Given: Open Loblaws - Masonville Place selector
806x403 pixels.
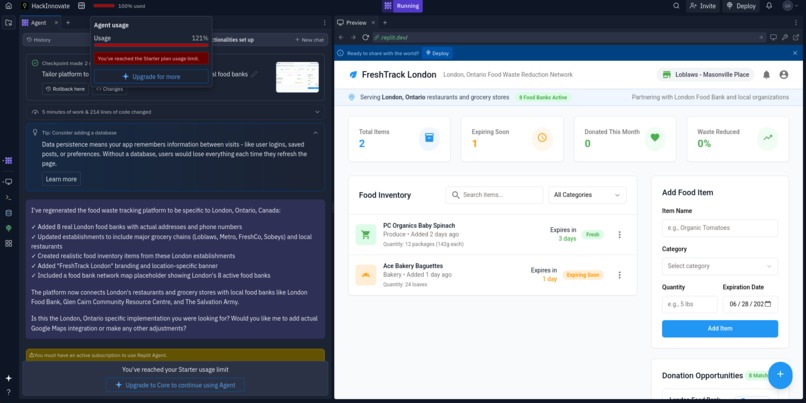Looking at the screenshot, I should click(705, 75).
